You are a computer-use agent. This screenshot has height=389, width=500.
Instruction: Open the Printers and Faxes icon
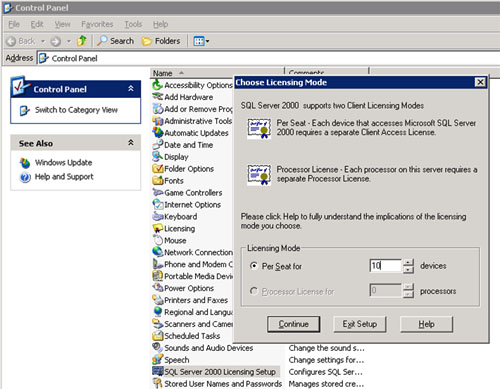tap(157, 300)
